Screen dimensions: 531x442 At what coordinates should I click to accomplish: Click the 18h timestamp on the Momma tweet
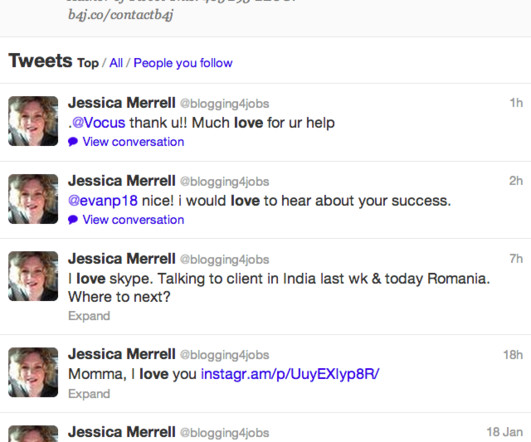(513, 355)
